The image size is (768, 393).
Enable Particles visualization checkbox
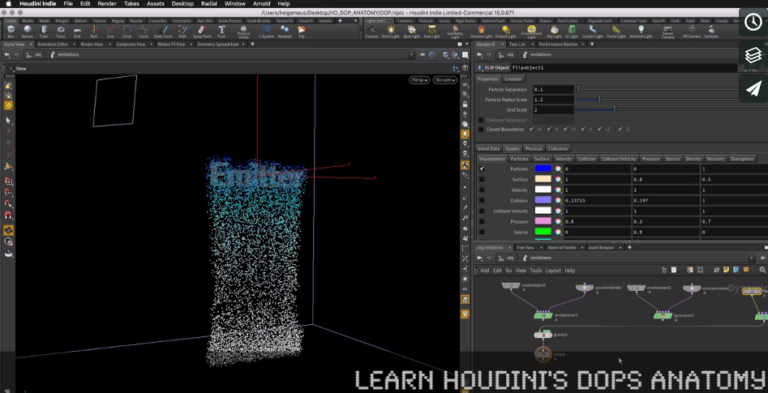(x=482, y=169)
